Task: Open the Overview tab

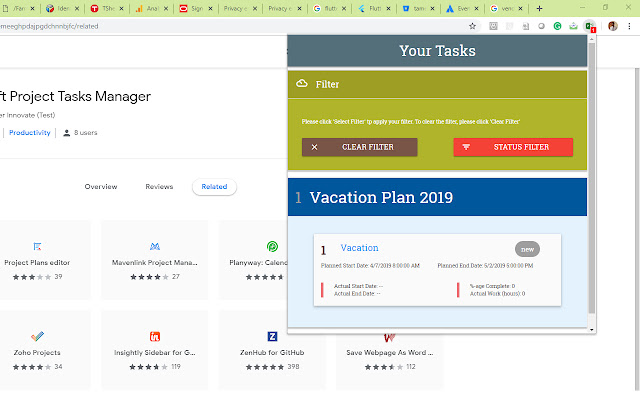Action: coord(101,187)
